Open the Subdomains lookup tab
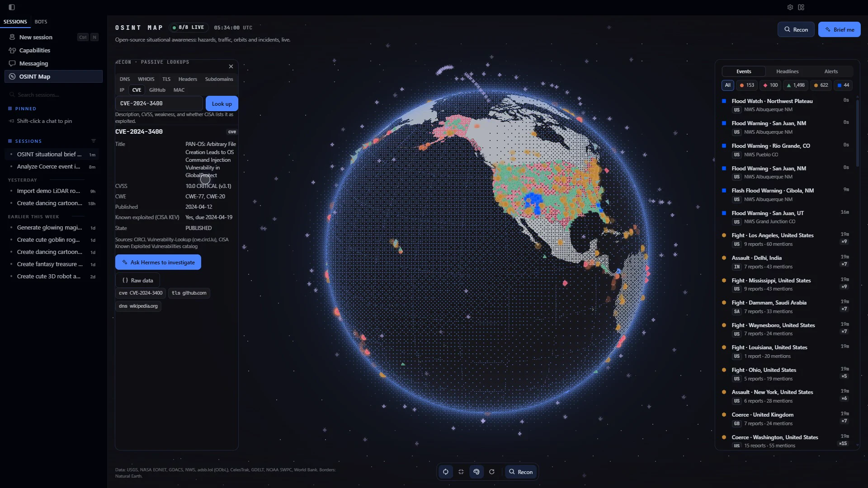 point(219,79)
